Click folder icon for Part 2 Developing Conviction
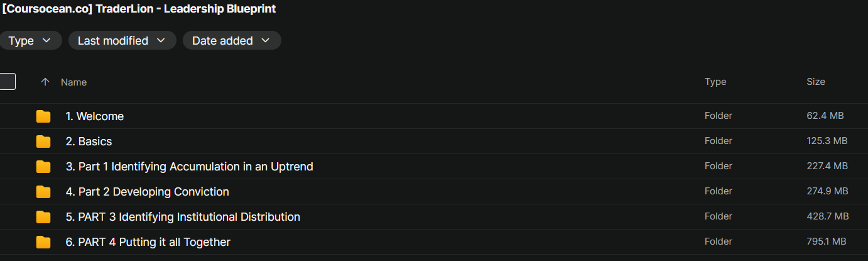Screen dimensions: 868x261 [43, 192]
